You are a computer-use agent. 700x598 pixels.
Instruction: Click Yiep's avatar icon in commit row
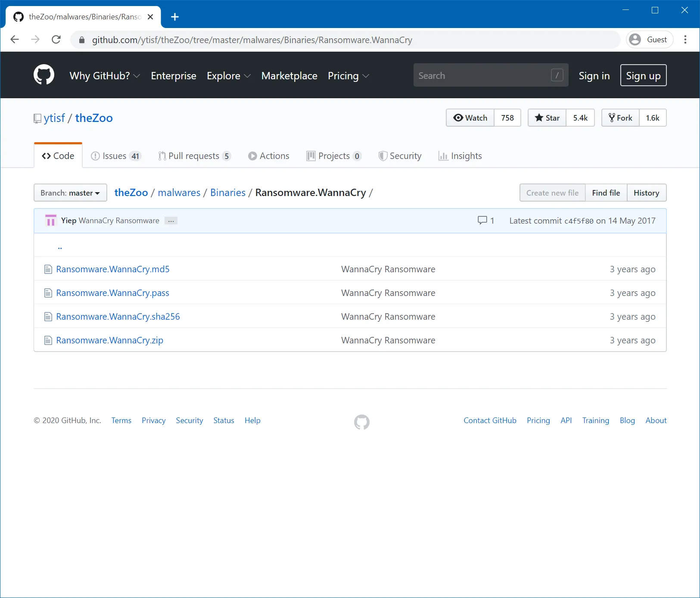[x=51, y=221]
